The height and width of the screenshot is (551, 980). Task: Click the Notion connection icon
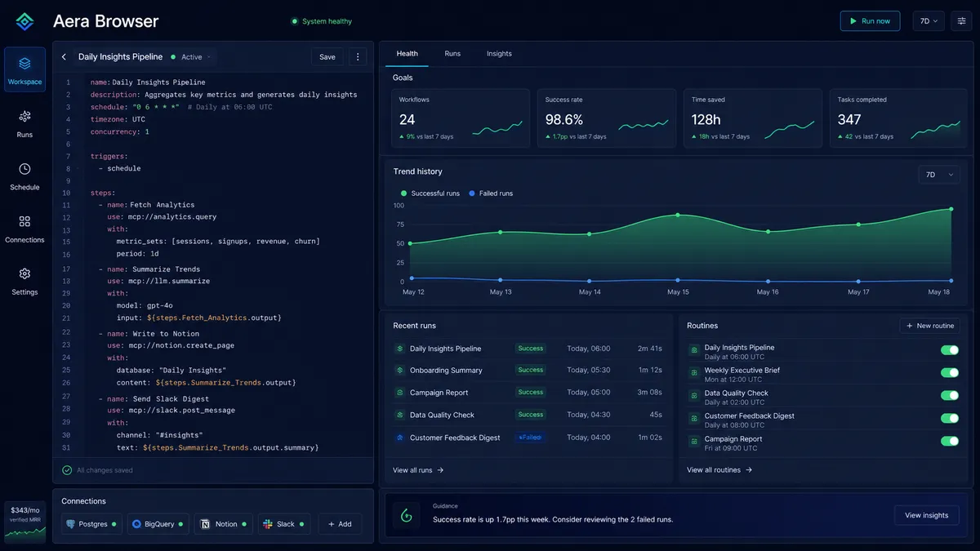pyautogui.click(x=205, y=524)
